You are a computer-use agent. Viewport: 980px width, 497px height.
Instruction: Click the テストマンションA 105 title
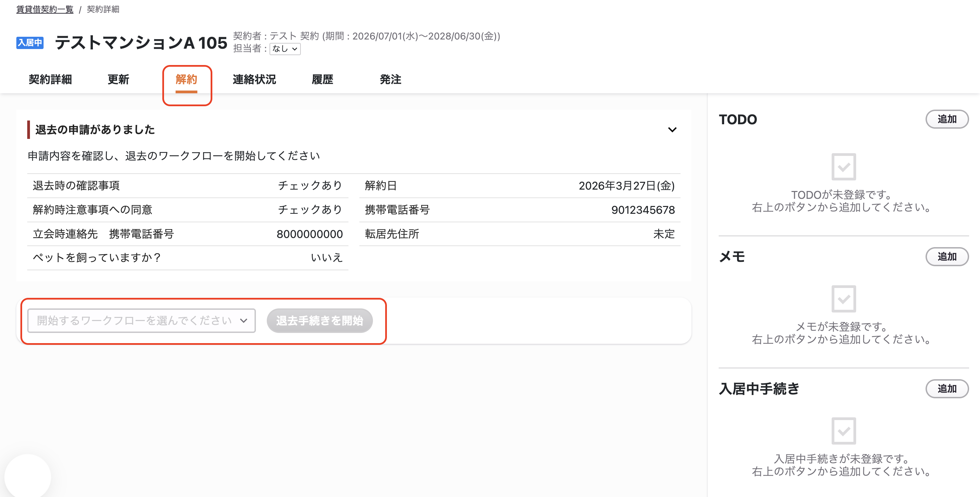[x=141, y=43]
